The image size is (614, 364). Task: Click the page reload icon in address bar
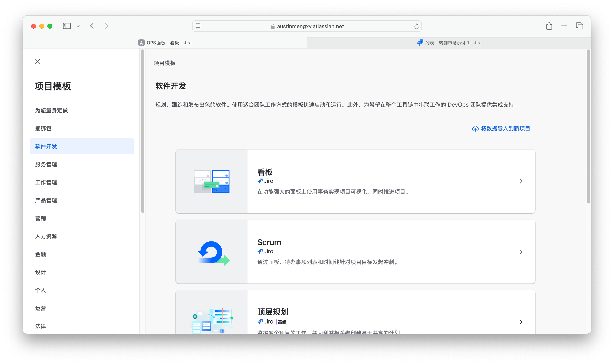[x=416, y=26]
